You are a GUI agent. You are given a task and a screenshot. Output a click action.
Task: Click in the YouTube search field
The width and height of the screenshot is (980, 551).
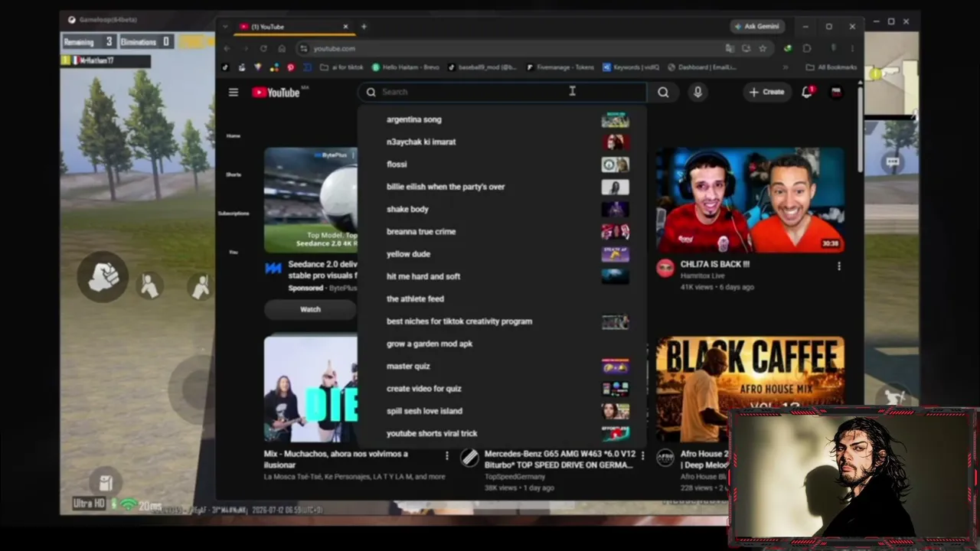point(502,93)
